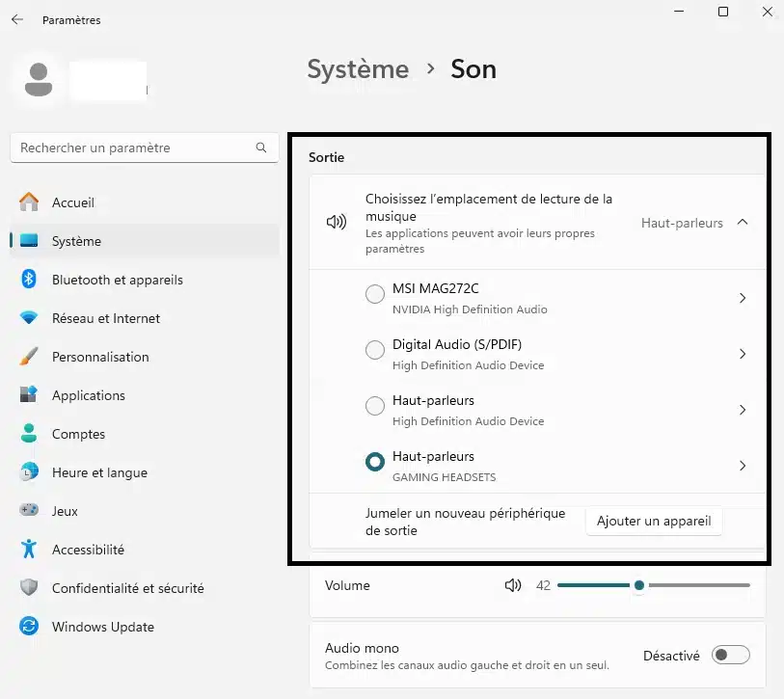This screenshot has height=699, width=784.
Task: Maximize the Paramètres window
Action: 723,11
